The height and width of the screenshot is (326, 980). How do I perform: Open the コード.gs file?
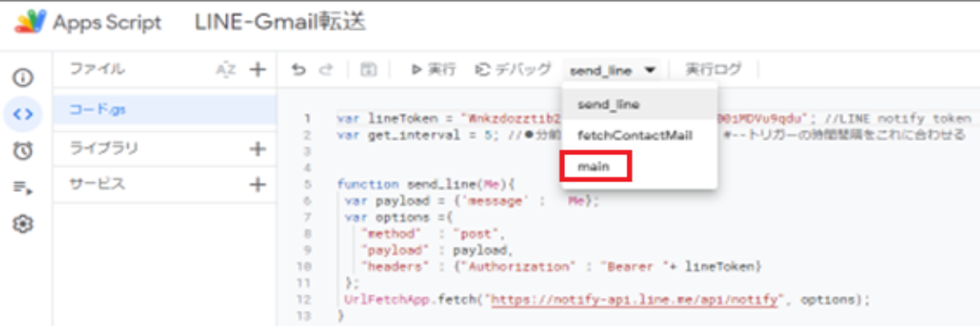tap(165, 109)
